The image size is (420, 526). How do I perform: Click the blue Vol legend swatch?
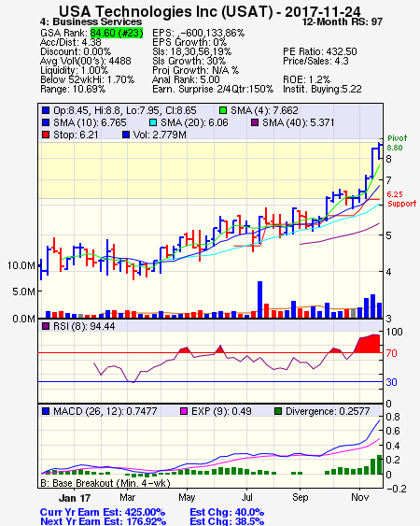pyautogui.click(x=126, y=135)
